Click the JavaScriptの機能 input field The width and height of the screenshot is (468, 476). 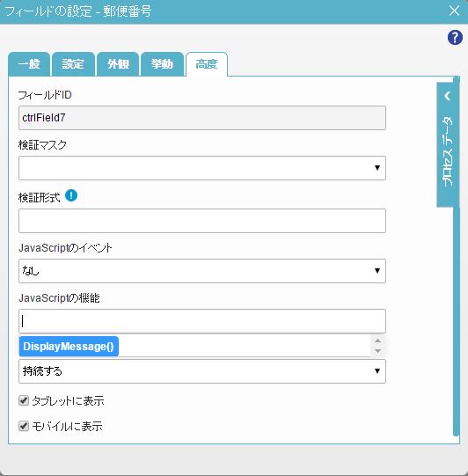(x=202, y=321)
